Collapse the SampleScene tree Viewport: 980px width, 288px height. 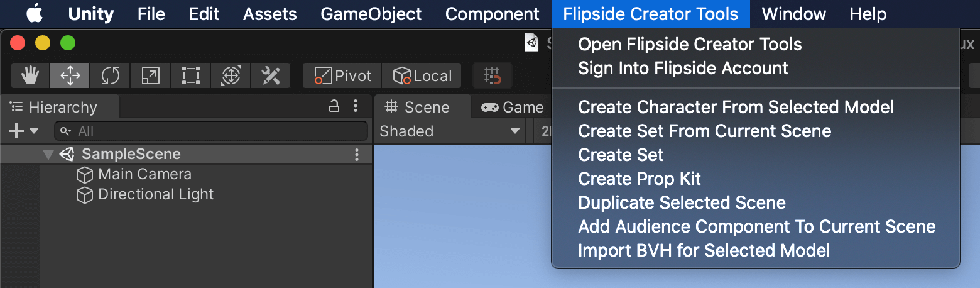(48, 155)
